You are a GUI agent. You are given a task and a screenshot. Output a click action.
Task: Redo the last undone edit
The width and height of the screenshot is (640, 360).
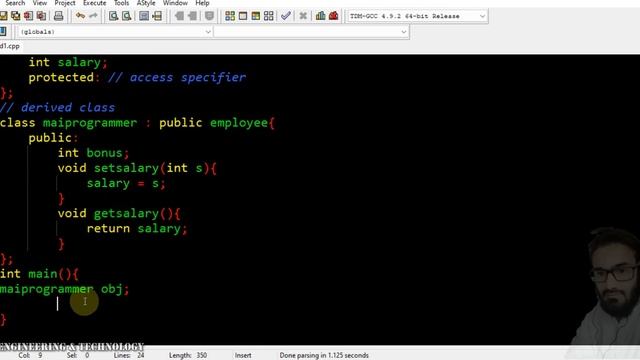pos(93,16)
